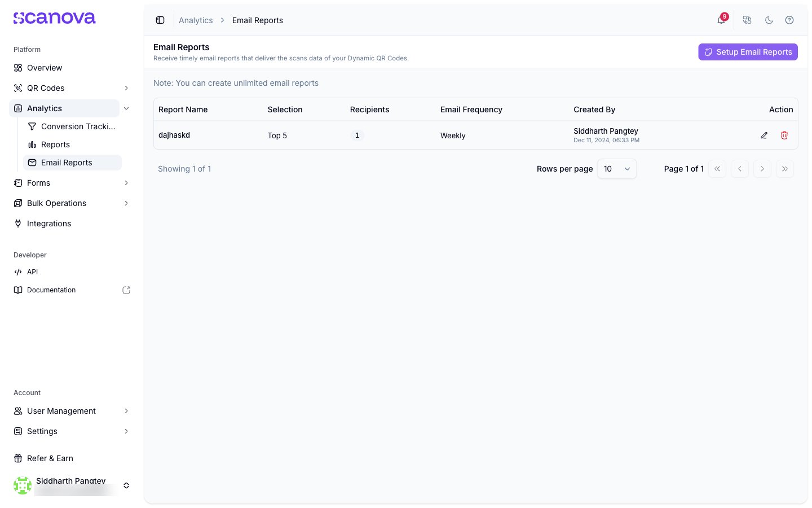Open the account switcher chevron
This screenshot has height=508, width=812.
pyautogui.click(x=126, y=485)
